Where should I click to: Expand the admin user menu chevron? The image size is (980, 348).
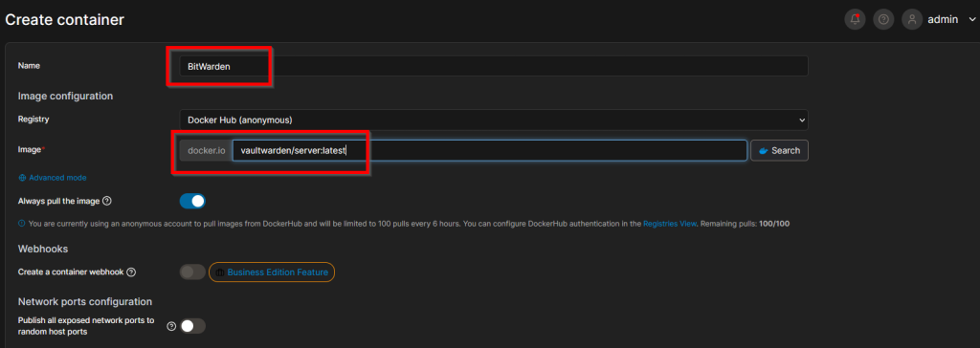[x=970, y=19]
